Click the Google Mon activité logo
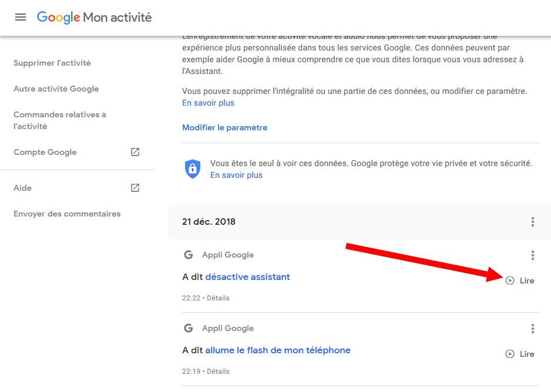Image resolution: width=551 pixels, height=392 pixels. (x=94, y=17)
